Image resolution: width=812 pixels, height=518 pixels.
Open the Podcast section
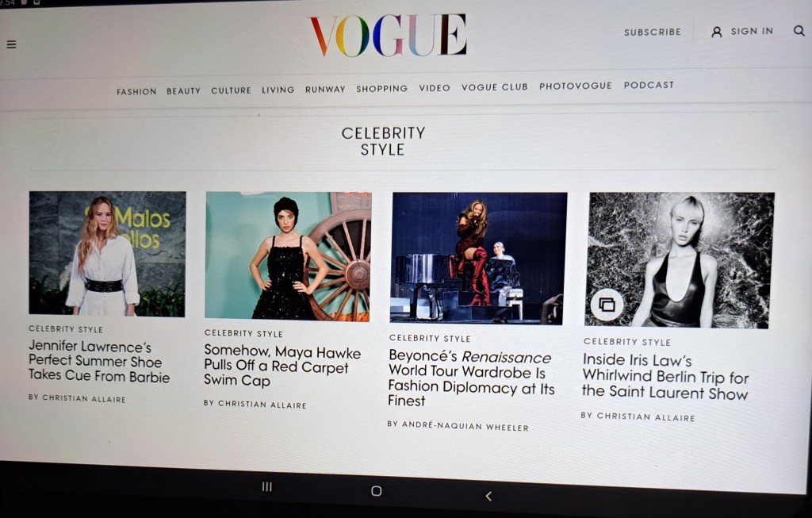pyautogui.click(x=649, y=85)
